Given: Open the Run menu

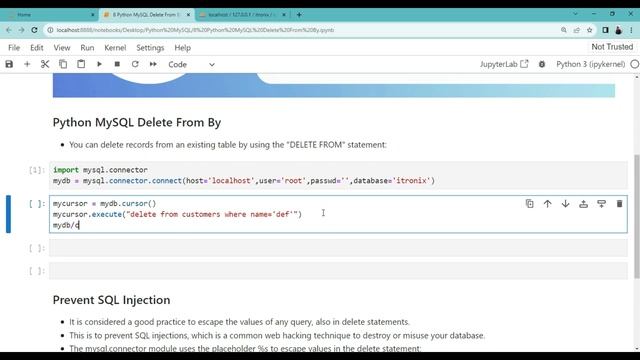Looking at the screenshot, I should [87, 48].
